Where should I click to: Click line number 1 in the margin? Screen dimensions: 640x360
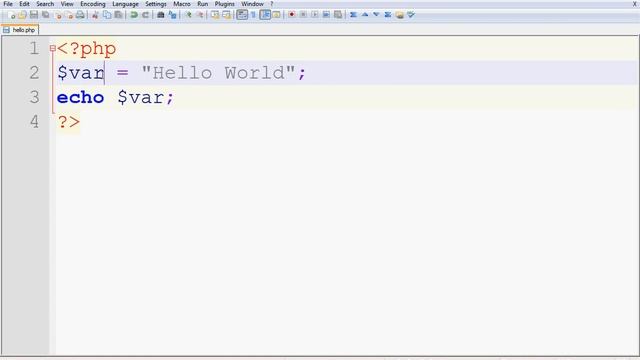point(34,49)
